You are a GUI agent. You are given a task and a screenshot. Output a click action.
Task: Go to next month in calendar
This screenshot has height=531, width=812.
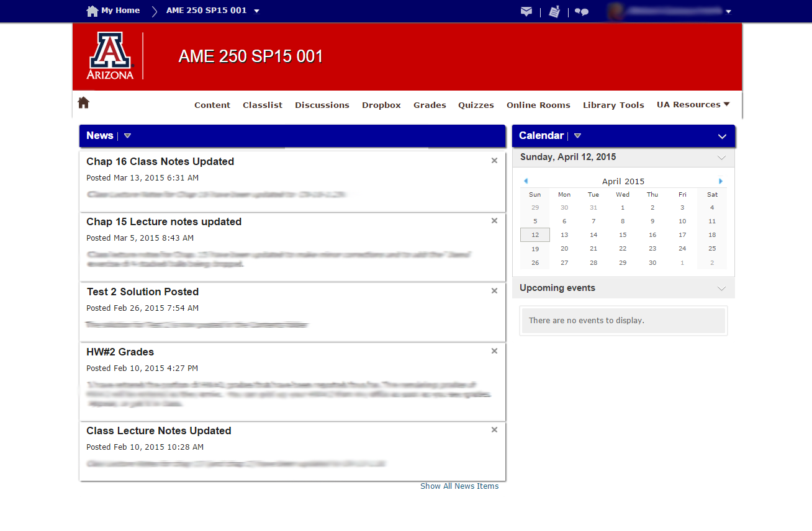pyautogui.click(x=721, y=181)
